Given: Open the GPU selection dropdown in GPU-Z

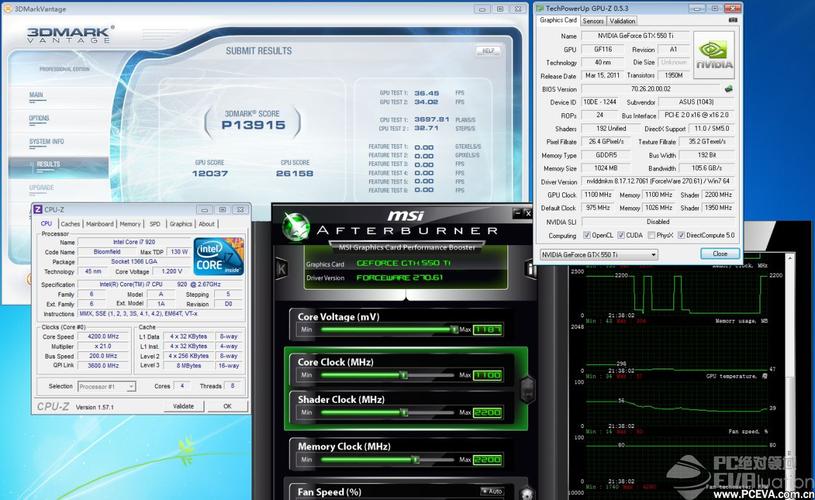Looking at the screenshot, I should (599, 255).
